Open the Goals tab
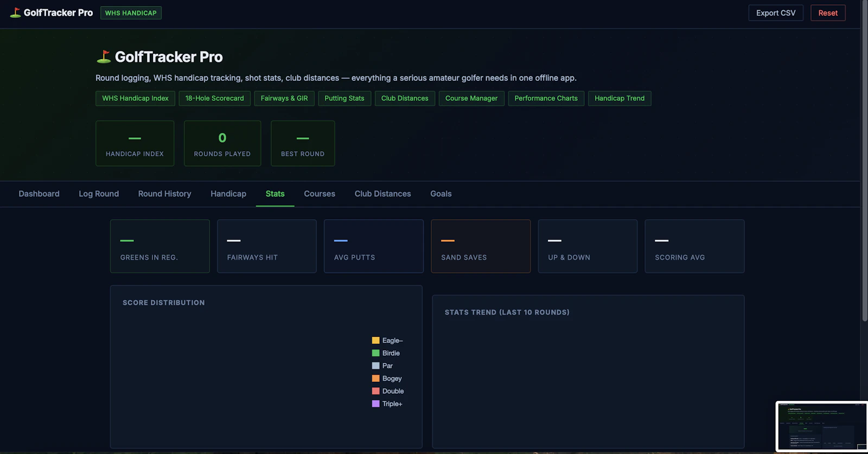The image size is (868, 454). point(441,194)
